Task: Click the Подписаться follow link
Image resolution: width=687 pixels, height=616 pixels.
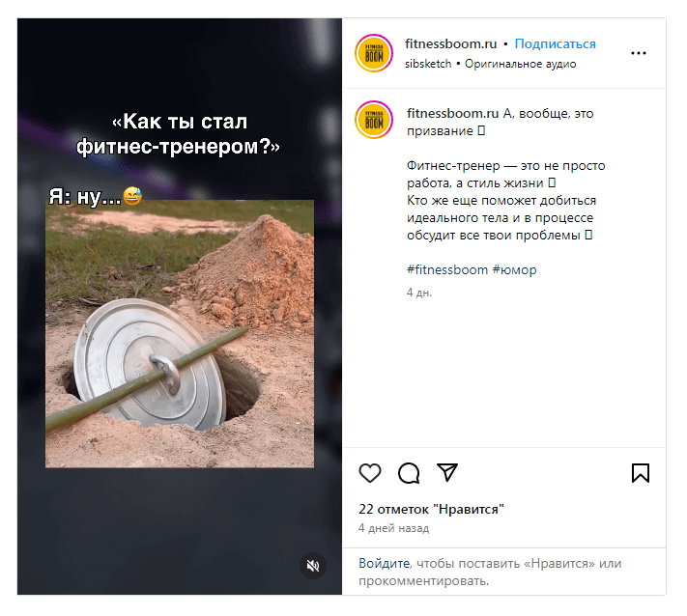Action: coord(555,43)
